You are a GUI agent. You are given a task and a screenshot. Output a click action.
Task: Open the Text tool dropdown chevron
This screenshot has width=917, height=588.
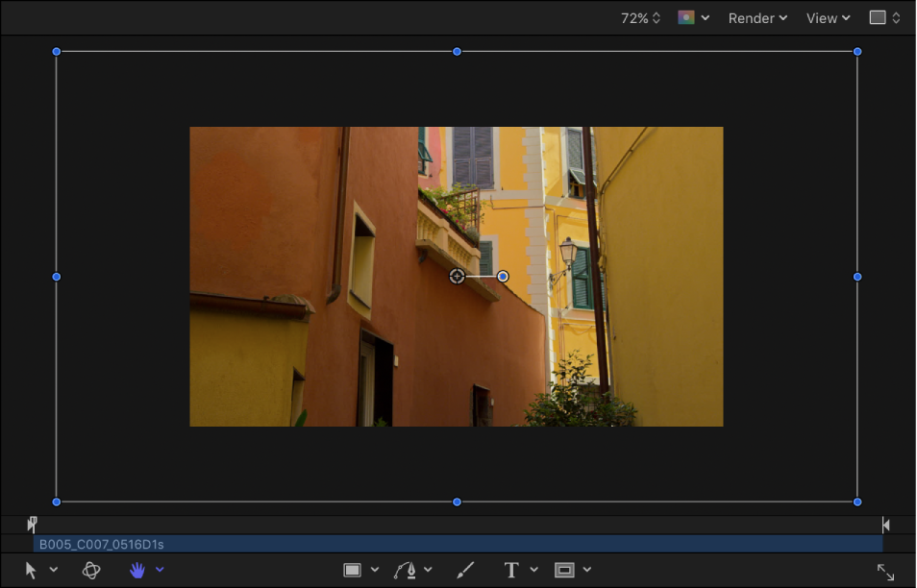(534, 569)
